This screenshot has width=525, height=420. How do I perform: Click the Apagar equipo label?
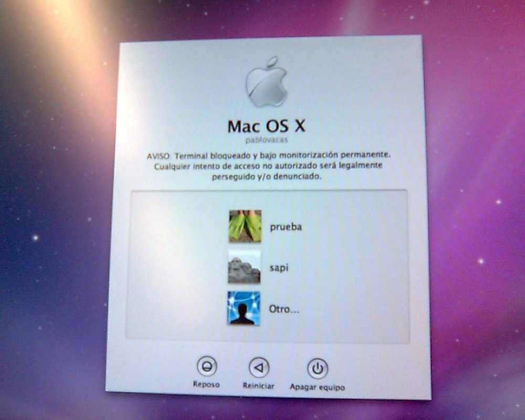[317, 387]
